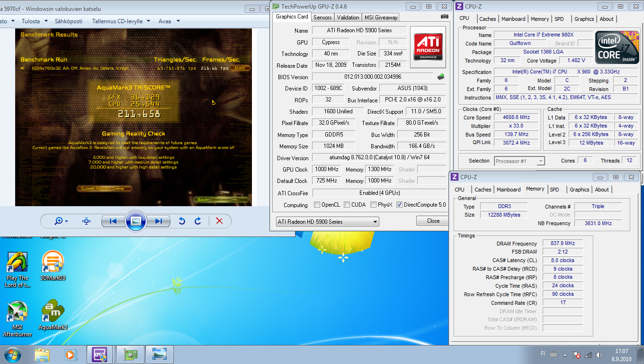
Task: Switch to the Validation tab in GPU-Z
Action: click(x=348, y=18)
